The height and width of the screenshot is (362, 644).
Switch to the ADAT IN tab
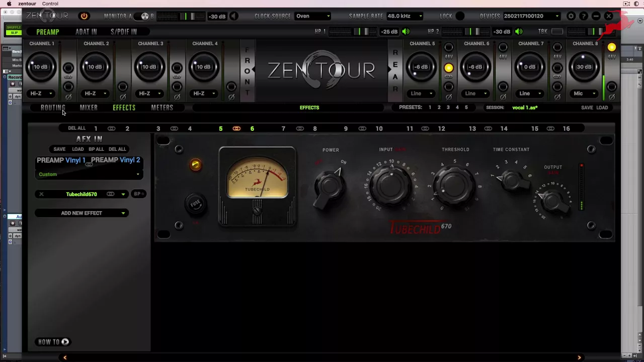tap(86, 32)
